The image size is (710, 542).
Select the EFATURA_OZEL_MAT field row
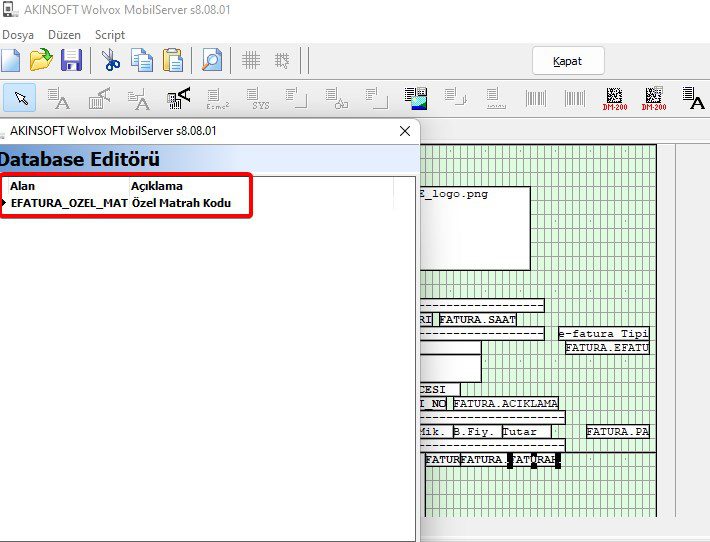(197, 203)
